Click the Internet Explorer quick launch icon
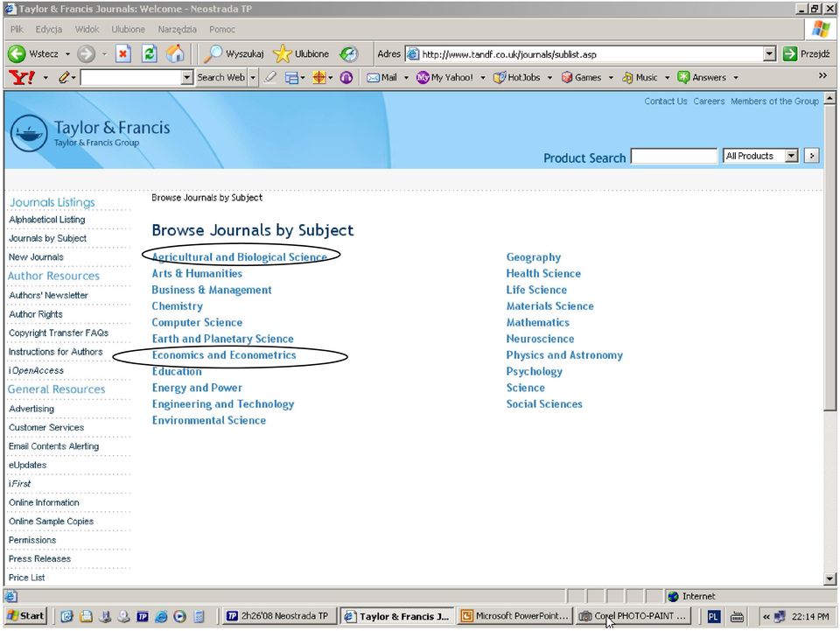The image size is (840, 631). [161, 616]
